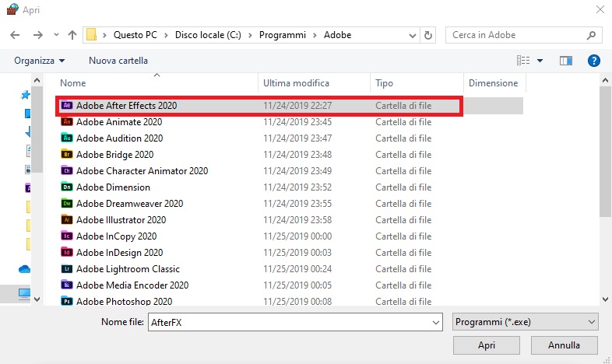
Task: Close the Apri dialog window
Action: [x=600, y=9]
